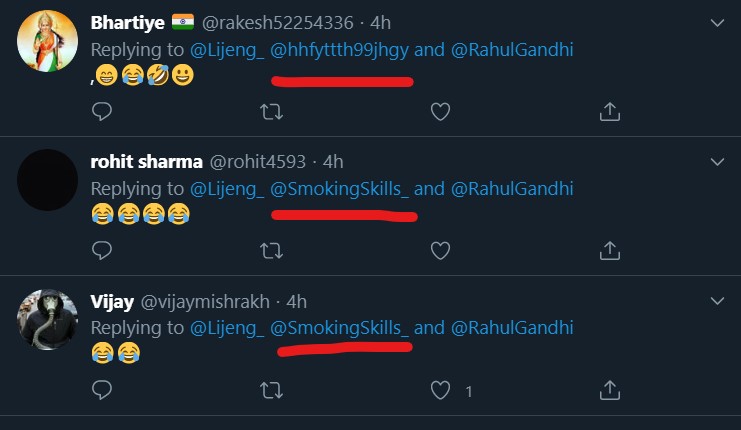Open @SmokingSkills_ link in rohit sharma's reply

pyautogui.click(x=341, y=189)
